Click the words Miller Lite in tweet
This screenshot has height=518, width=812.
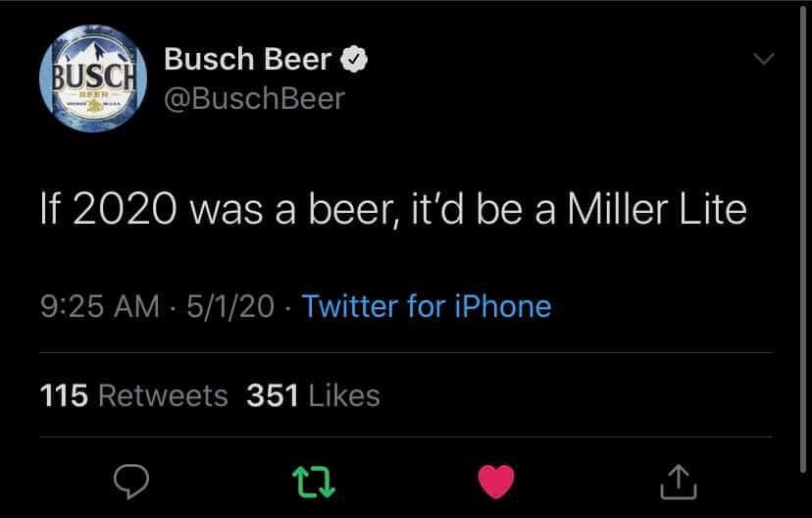click(x=657, y=209)
